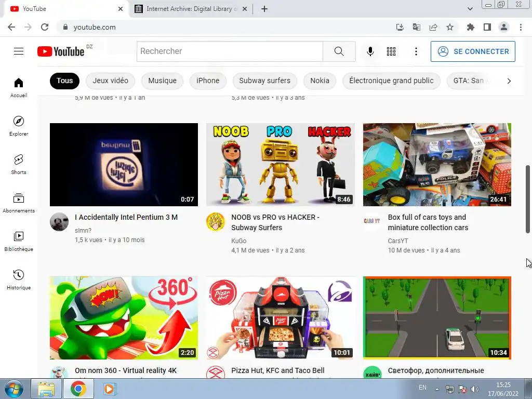This screenshot has height=399, width=532.
Task: Start voice search with microphone icon
Action: tap(370, 51)
